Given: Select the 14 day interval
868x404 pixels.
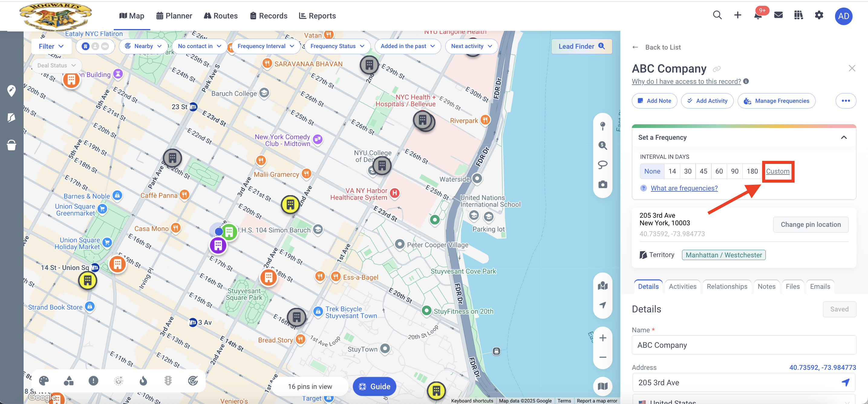Looking at the screenshot, I should pyautogui.click(x=672, y=171).
